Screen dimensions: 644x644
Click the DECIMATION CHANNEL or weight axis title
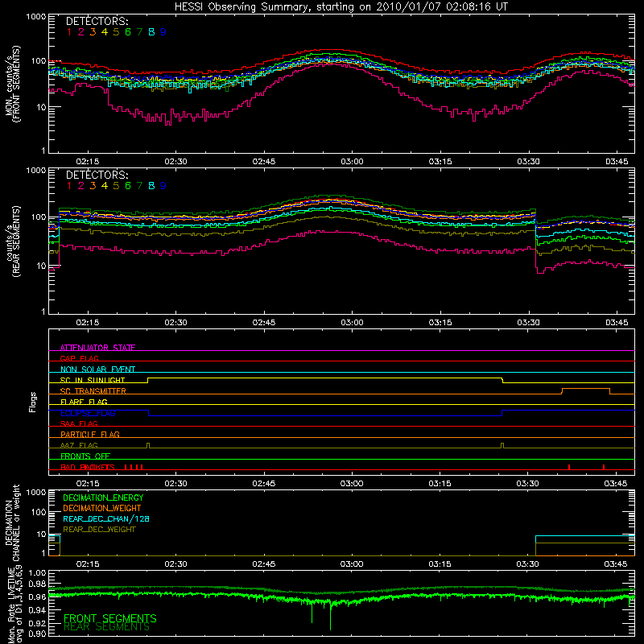12,522
